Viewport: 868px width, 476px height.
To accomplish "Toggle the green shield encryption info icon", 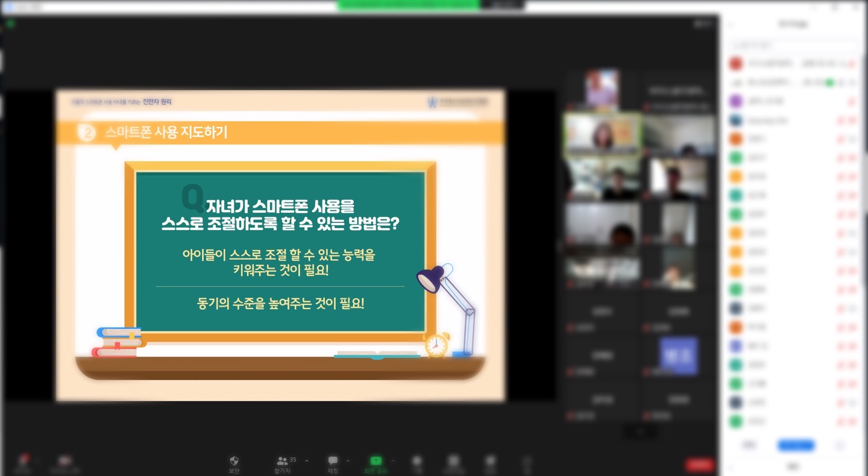I will [x=10, y=23].
